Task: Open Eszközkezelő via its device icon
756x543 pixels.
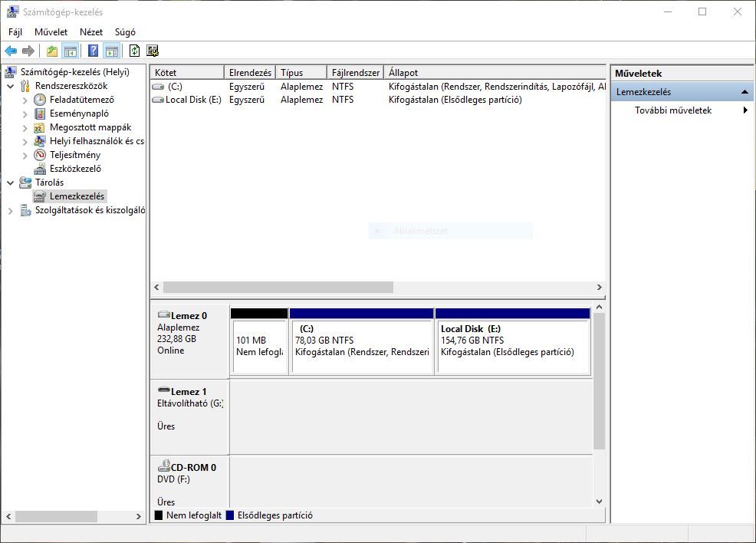Action: coord(40,169)
